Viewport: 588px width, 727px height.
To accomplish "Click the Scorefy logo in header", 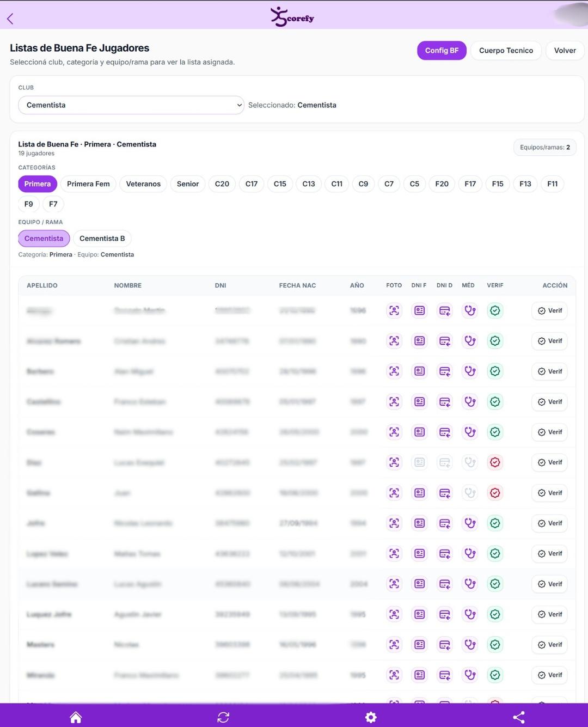I will point(292,17).
